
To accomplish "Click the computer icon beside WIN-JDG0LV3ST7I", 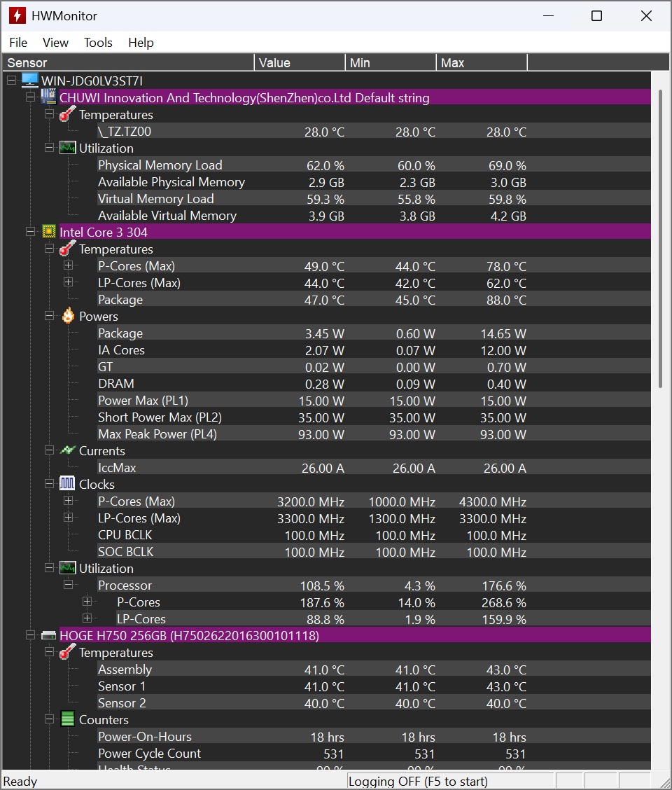I will point(29,80).
